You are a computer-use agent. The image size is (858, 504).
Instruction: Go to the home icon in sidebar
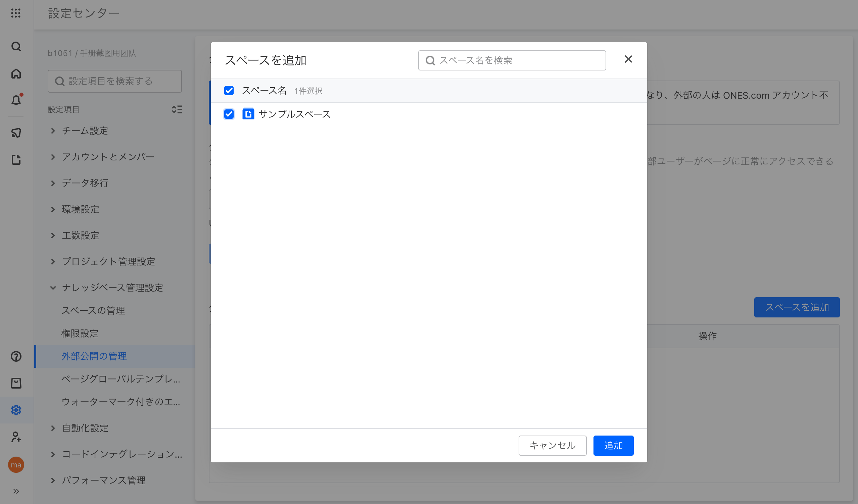[16, 73]
